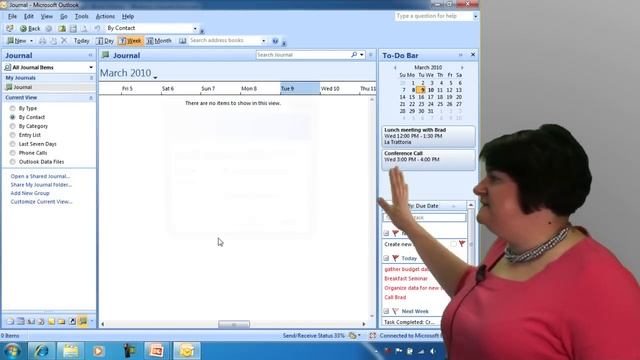Collapse the My Journals section
This screenshot has height=360, width=640.
click(x=91, y=78)
